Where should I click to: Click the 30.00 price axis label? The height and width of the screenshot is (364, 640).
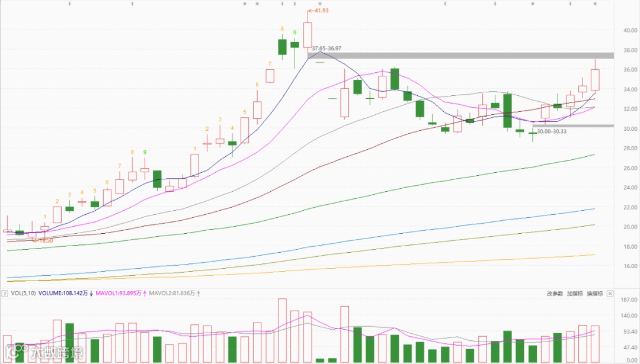(x=631, y=129)
